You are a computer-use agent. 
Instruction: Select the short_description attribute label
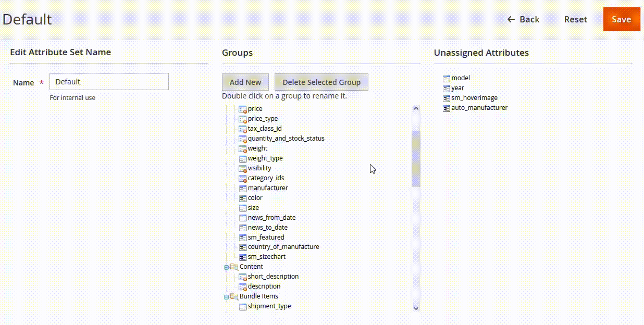click(x=274, y=277)
